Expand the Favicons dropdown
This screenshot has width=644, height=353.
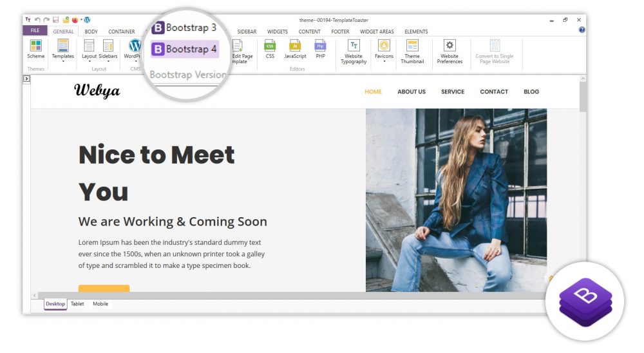point(384,61)
